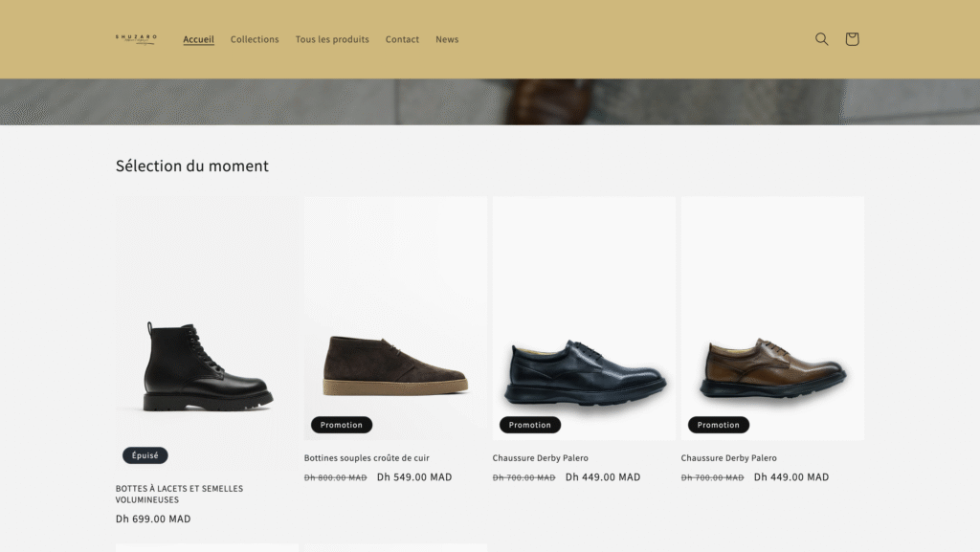View the black Derby Palero shoe image
This screenshot has width=980, height=552.
(x=584, y=370)
